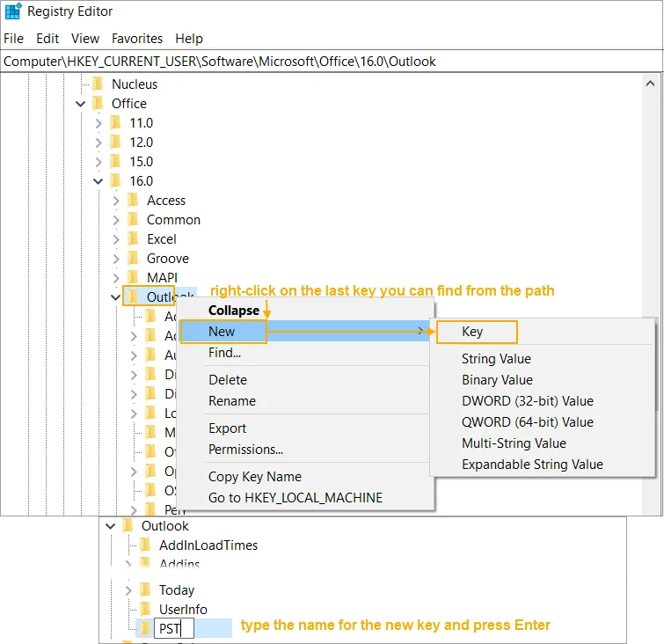The height and width of the screenshot is (644, 664).
Task: Select the UserInfo tree item
Action: point(183,610)
